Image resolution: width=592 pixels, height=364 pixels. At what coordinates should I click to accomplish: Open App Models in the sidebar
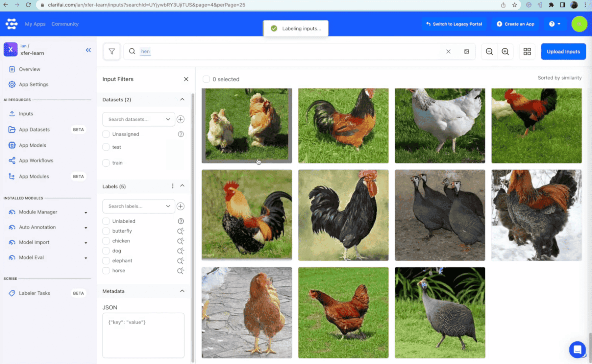click(x=32, y=145)
